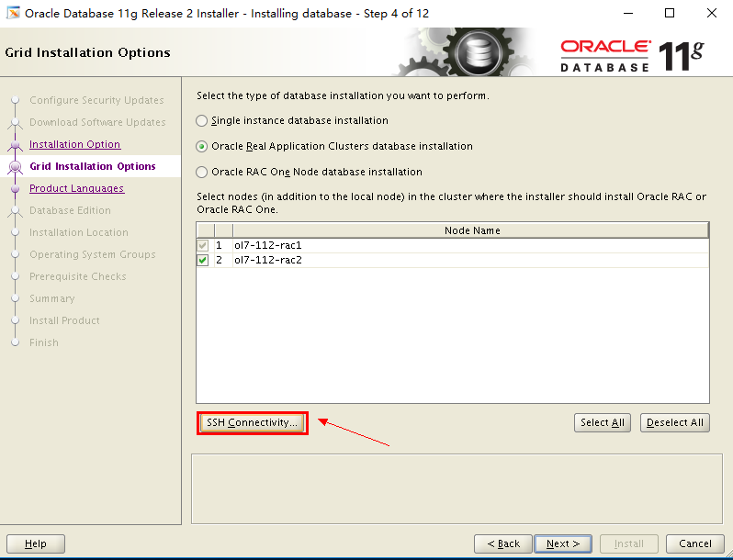The height and width of the screenshot is (560, 733).
Task: Close the installer window
Action: (712, 13)
